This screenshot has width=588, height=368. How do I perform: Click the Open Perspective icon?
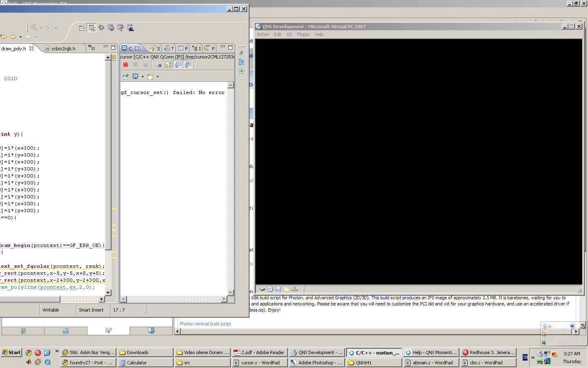tap(82, 28)
